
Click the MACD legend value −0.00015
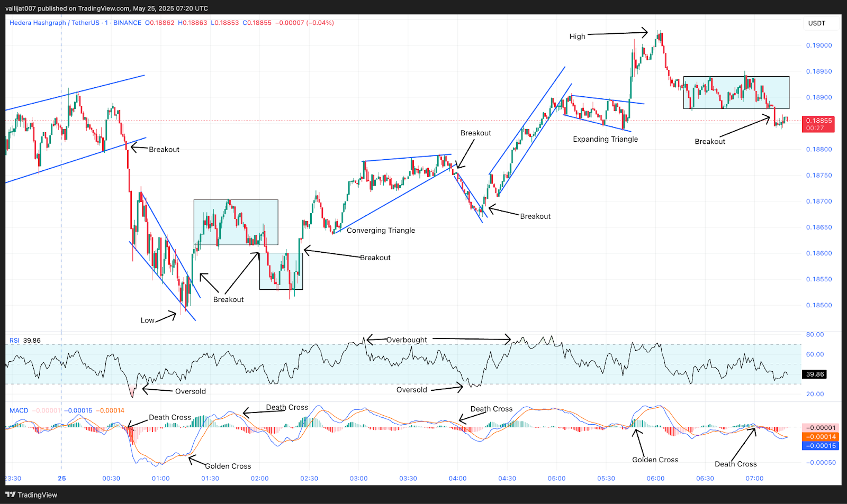pyautogui.click(x=78, y=410)
